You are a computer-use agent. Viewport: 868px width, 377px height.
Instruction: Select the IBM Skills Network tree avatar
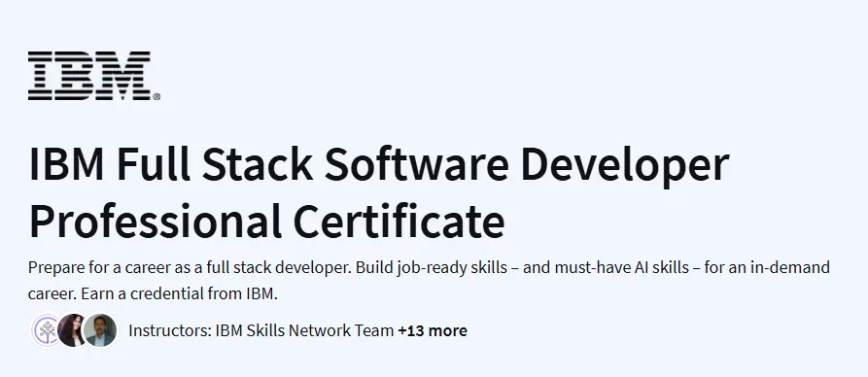click(47, 330)
